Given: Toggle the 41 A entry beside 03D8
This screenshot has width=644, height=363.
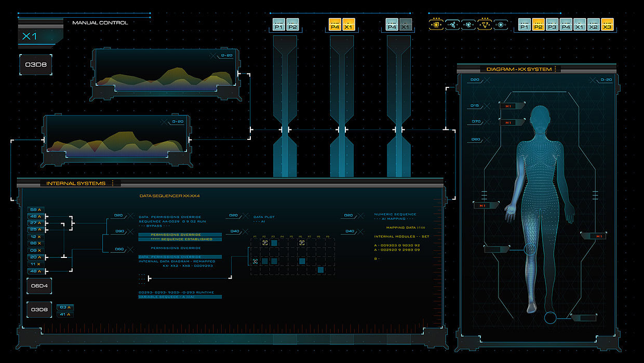Looking at the screenshot, I should pyautogui.click(x=65, y=314).
